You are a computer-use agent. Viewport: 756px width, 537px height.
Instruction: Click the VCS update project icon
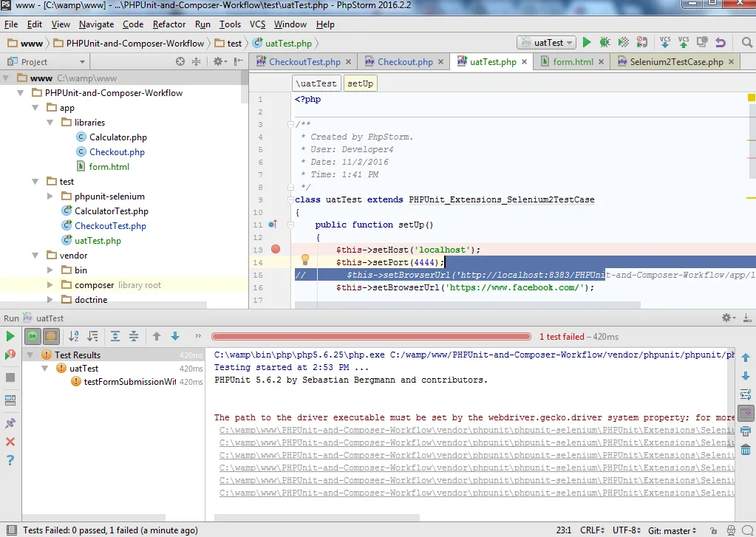(665, 43)
